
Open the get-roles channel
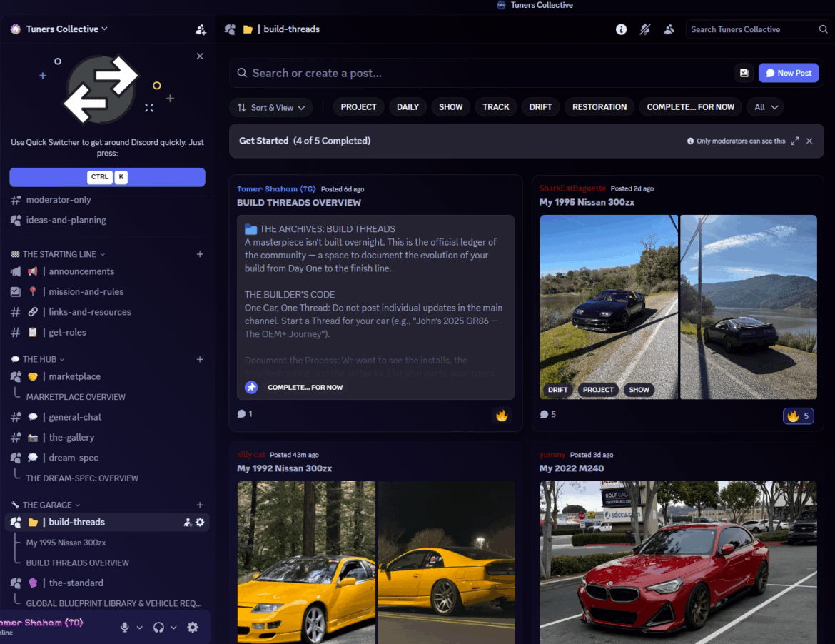106,333
